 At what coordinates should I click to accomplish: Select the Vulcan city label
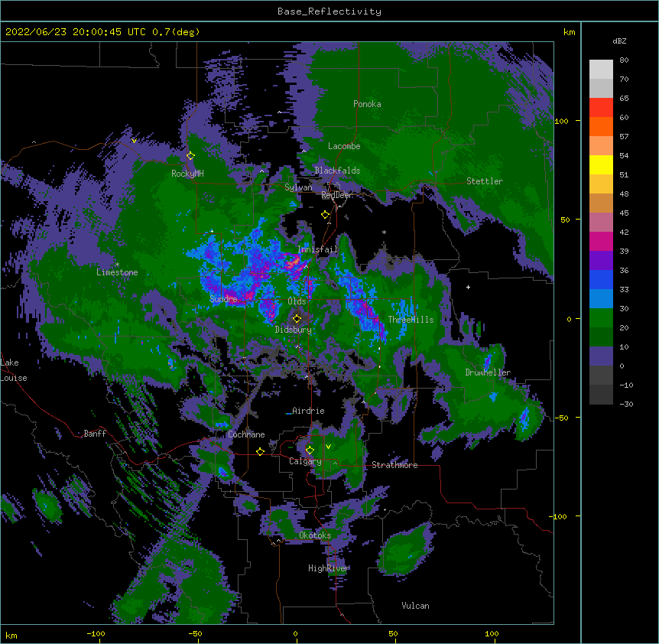click(x=415, y=606)
